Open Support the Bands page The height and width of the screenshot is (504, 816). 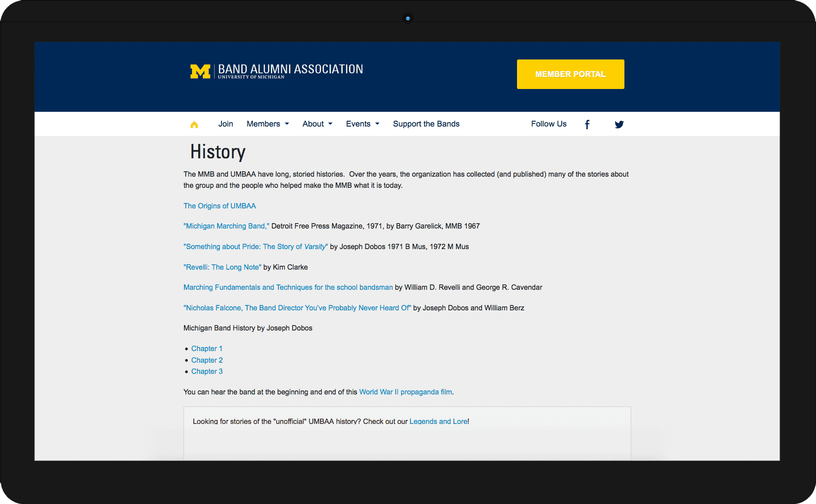click(x=426, y=124)
